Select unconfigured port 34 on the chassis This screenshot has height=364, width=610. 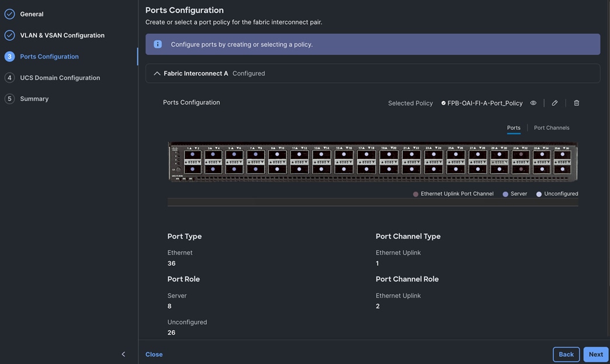tap(542, 169)
